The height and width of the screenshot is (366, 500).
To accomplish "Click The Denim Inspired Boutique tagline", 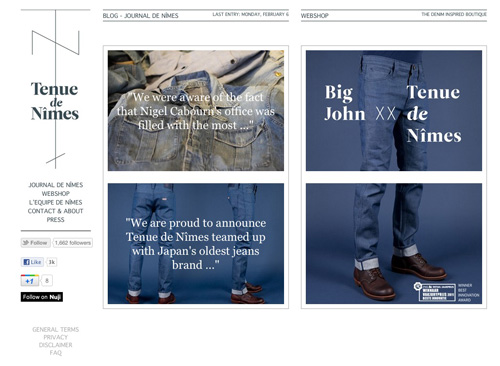I will tap(454, 14).
